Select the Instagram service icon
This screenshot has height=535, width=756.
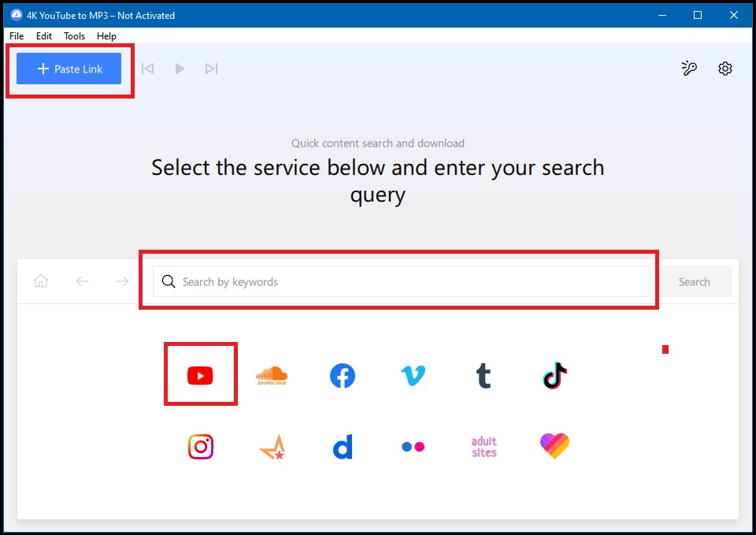click(200, 446)
